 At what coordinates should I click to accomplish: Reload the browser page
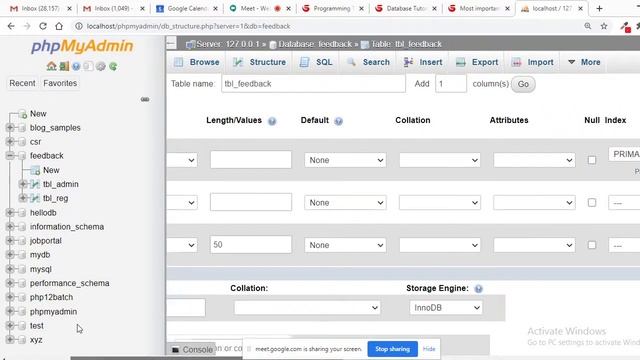(43, 26)
